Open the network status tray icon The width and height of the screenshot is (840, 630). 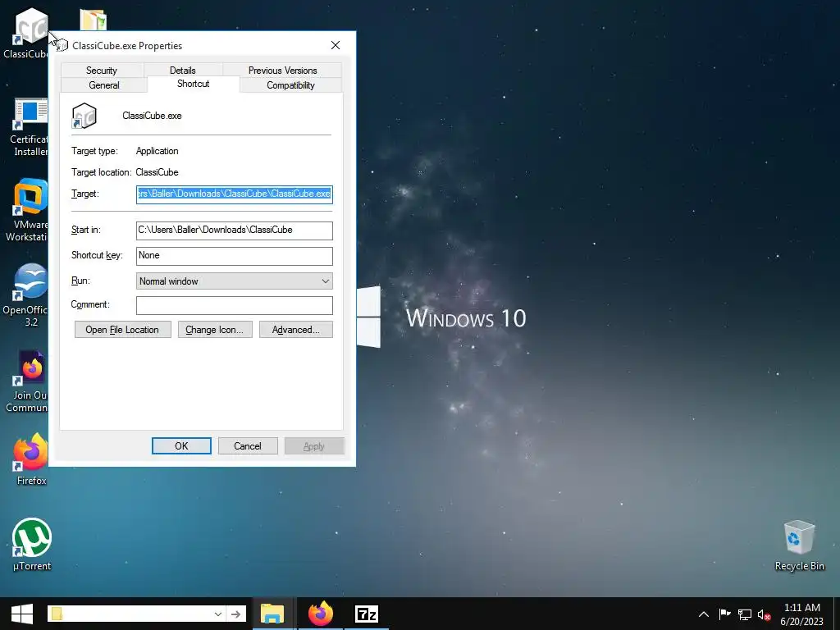(x=744, y=614)
